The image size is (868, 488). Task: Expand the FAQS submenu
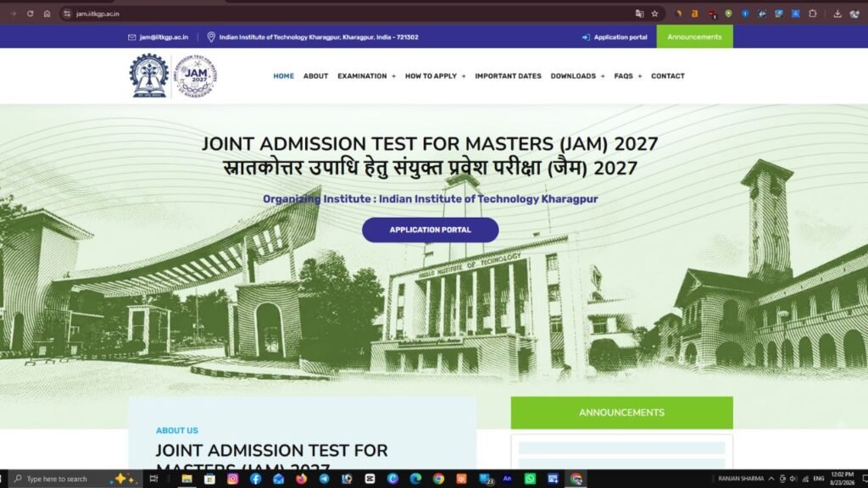click(639, 76)
